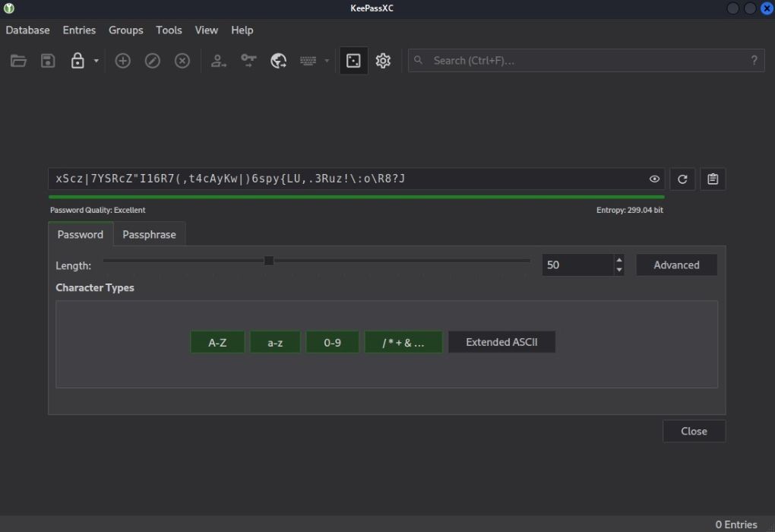775x532 pixels.
Task: Click the Open Database folder icon
Action: point(19,61)
